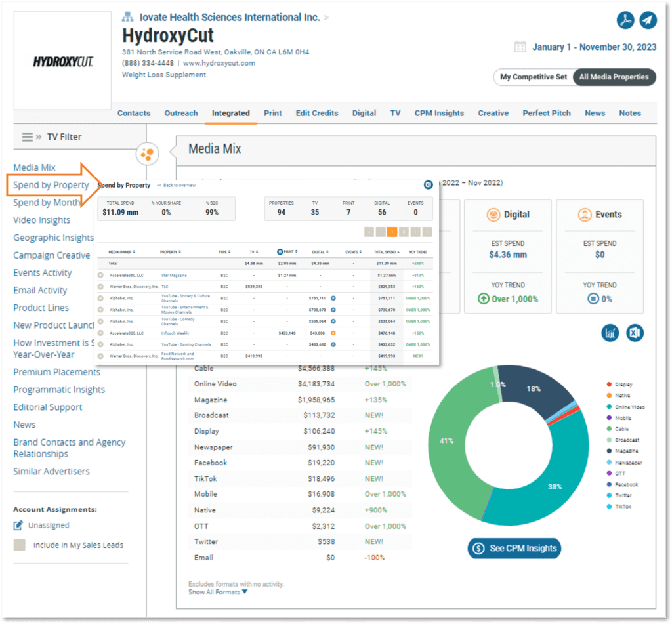Click Magazine legend swatch in chart
672x624 pixels.
609,451
